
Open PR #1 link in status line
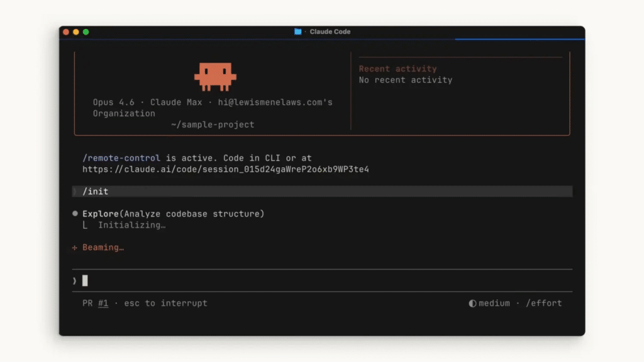[103, 304]
